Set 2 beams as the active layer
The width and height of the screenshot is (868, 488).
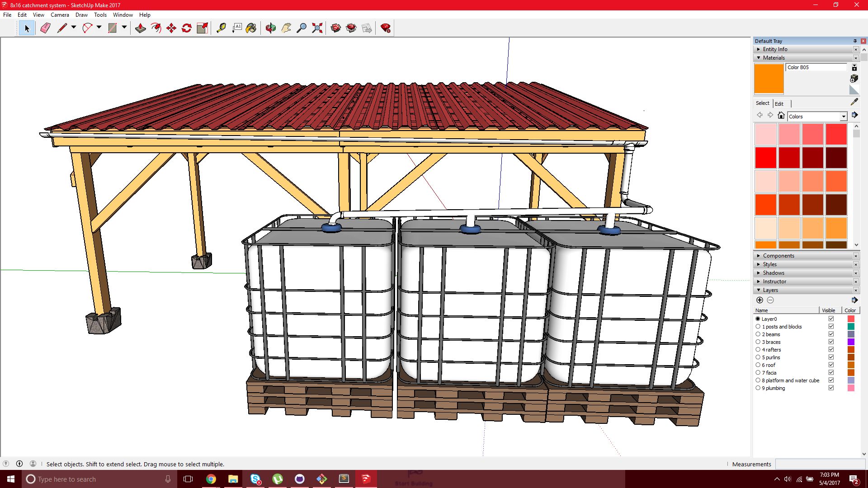[x=758, y=334]
